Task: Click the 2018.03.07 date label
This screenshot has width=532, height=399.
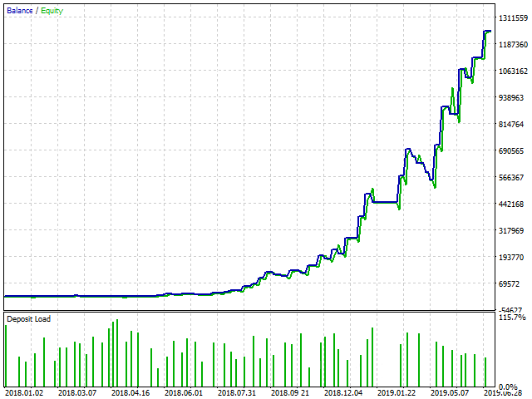Action: pos(77,393)
